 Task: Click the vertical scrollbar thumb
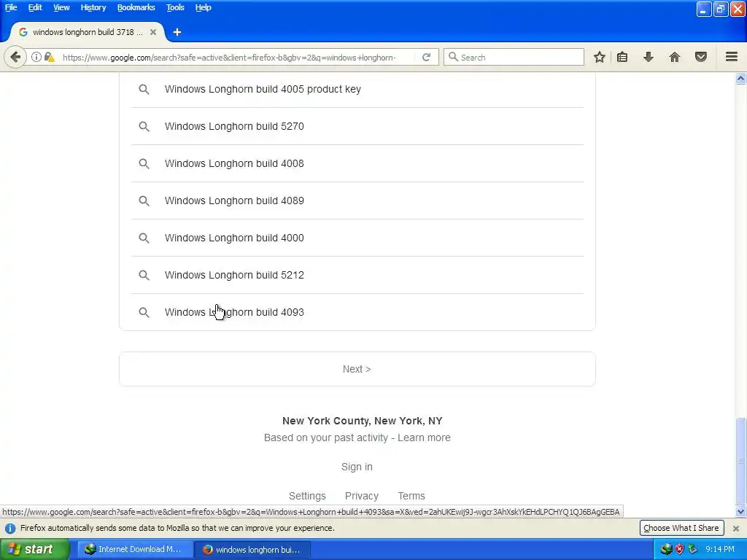(x=740, y=461)
